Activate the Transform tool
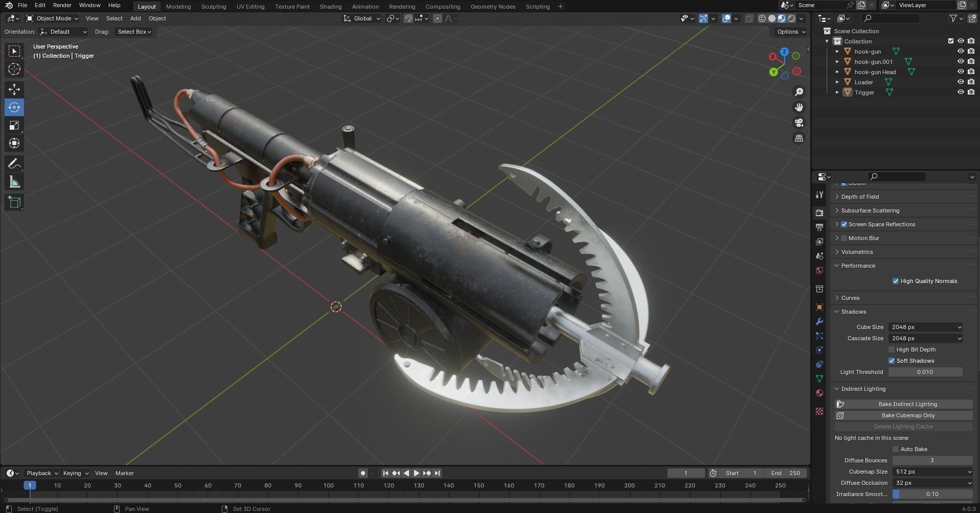This screenshot has width=980, height=513. point(14,143)
